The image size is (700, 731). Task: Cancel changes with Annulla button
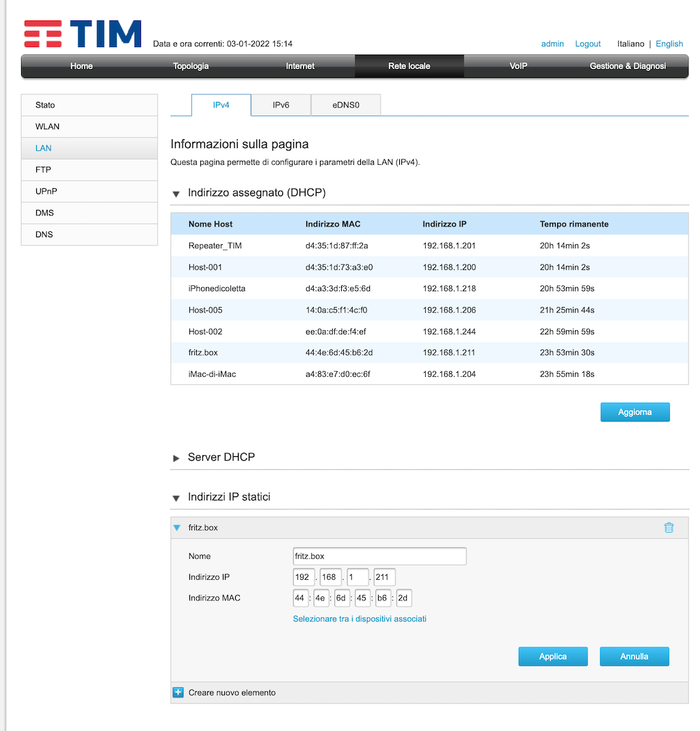pyautogui.click(x=634, y=656)
